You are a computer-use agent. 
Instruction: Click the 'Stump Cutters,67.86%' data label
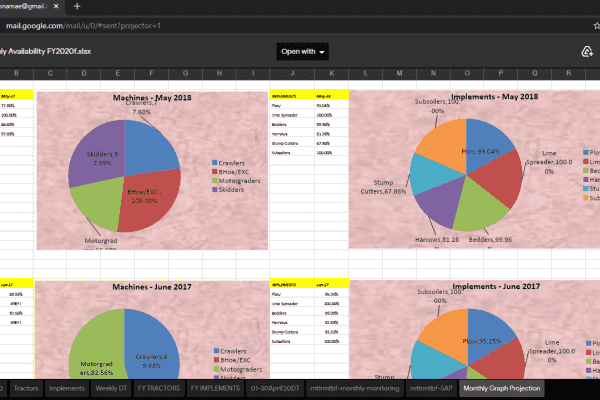pyautogui.click(x=383, y=187)
